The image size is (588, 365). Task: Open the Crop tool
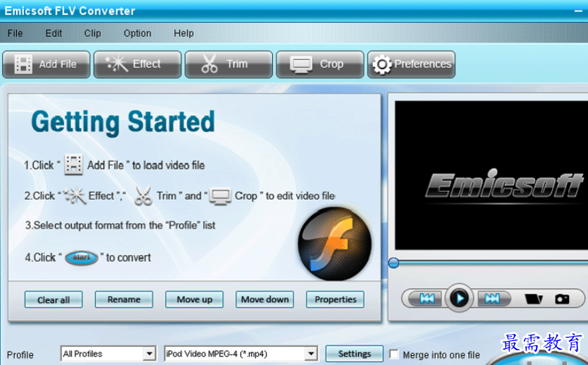click(320, 64)
